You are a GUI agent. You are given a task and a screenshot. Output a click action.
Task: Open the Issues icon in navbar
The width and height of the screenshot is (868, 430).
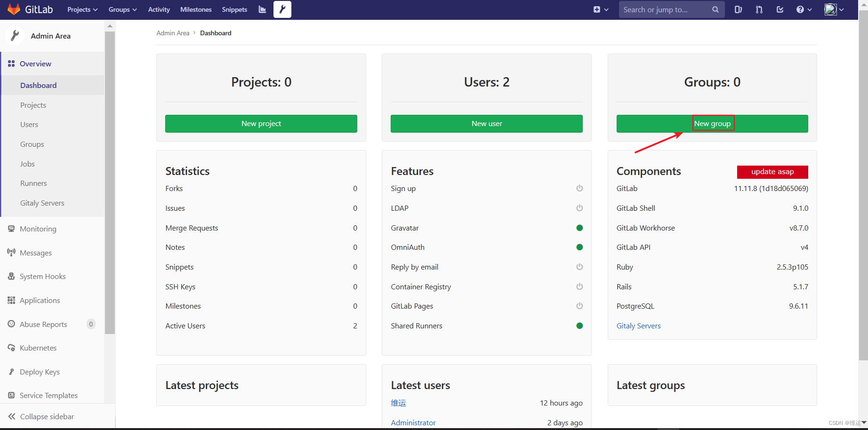click(x=738, y=9)
